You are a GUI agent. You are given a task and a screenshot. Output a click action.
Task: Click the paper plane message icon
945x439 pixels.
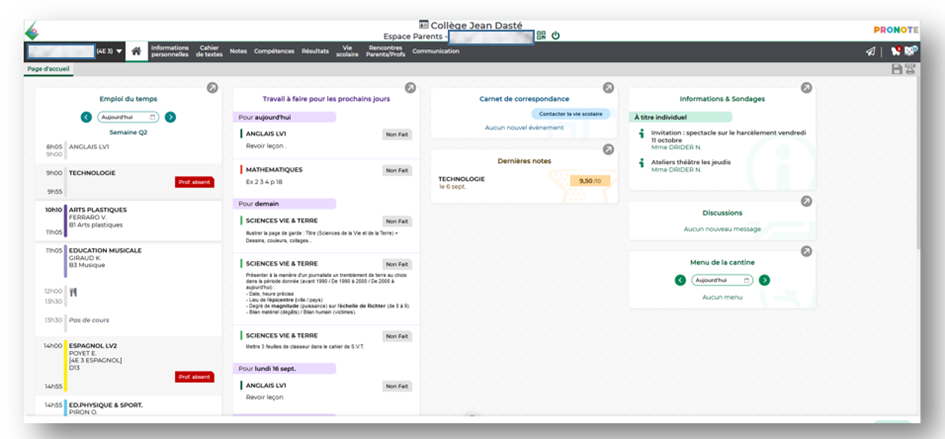click(871, 51)
